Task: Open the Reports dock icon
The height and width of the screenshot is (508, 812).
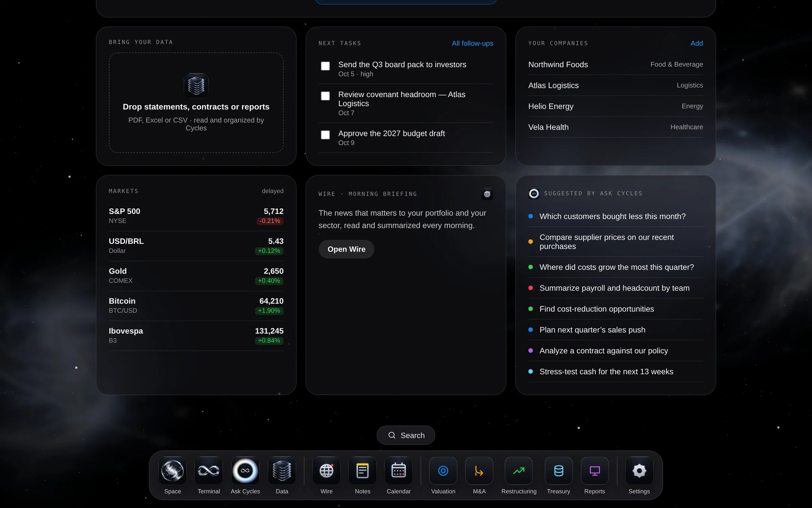Action: point(594,470)
